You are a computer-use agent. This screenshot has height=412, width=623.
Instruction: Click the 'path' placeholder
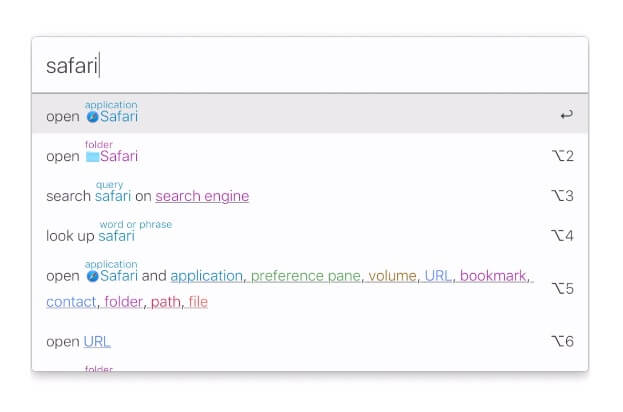click(166, 303)
